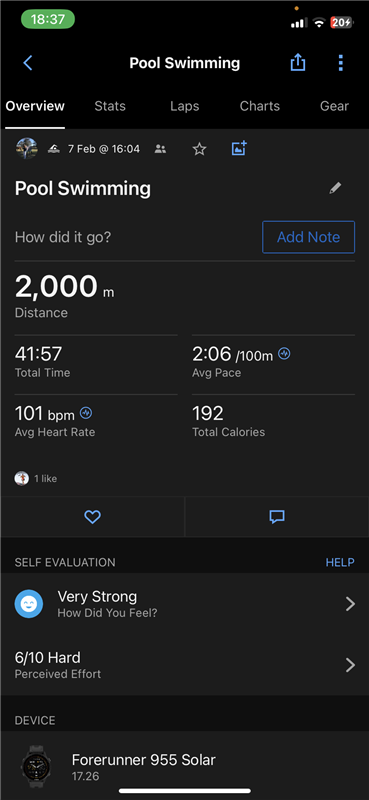Click the Add Note button
The image size is (369, 800).
(x=308, y=237)
